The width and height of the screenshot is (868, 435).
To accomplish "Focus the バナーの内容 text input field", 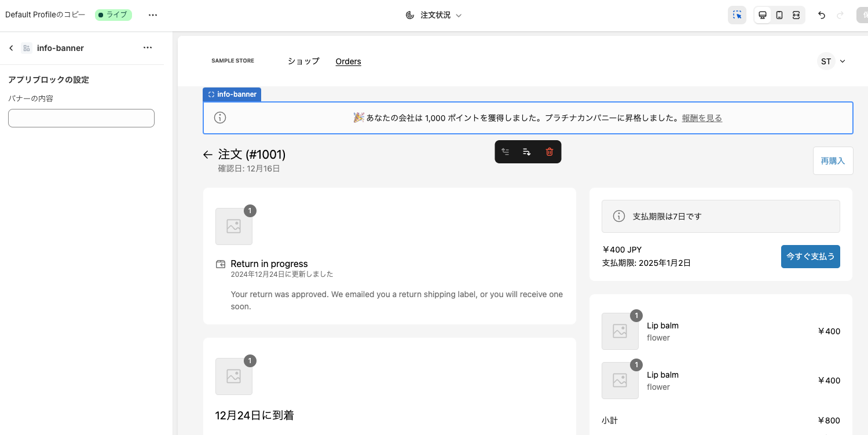I will pos(81,118).
